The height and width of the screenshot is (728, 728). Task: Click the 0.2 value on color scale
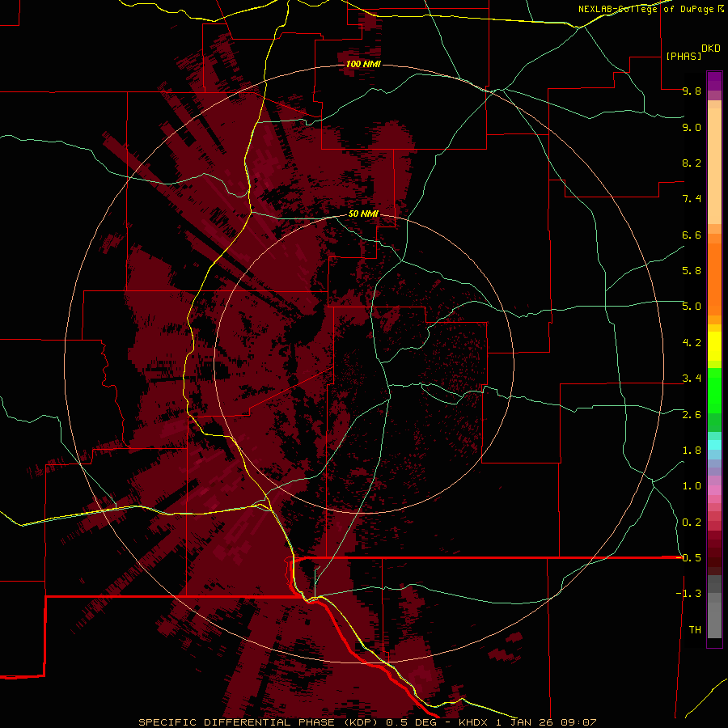[x=692, y=523]
